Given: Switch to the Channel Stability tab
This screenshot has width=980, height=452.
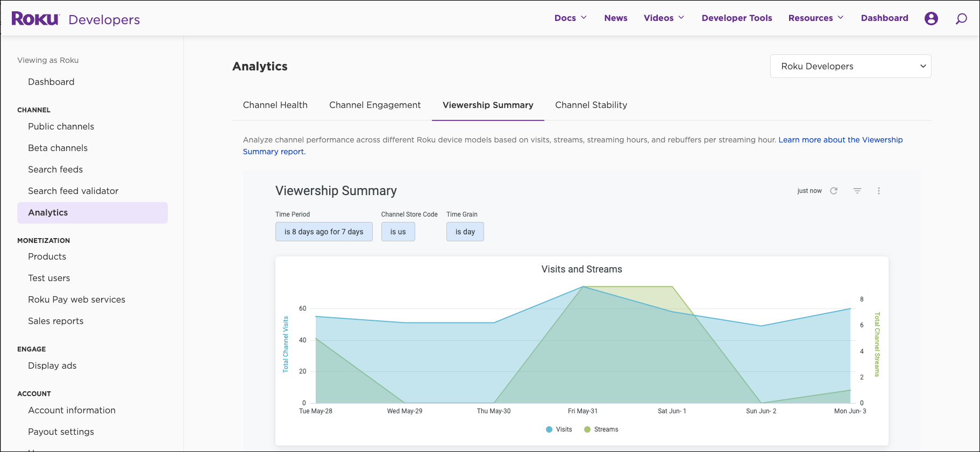Looking at the screenshot, I should [591, 105].
